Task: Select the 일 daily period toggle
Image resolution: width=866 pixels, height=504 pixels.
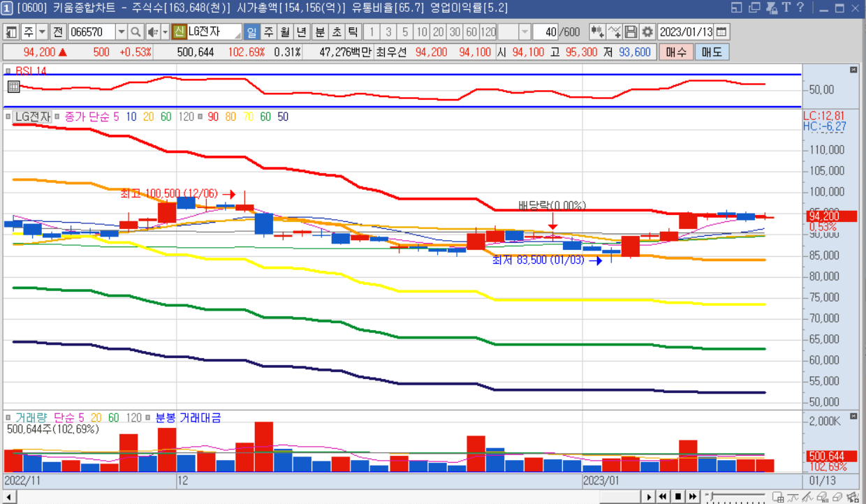Action: pyautogui.click(x=251, y=32)
